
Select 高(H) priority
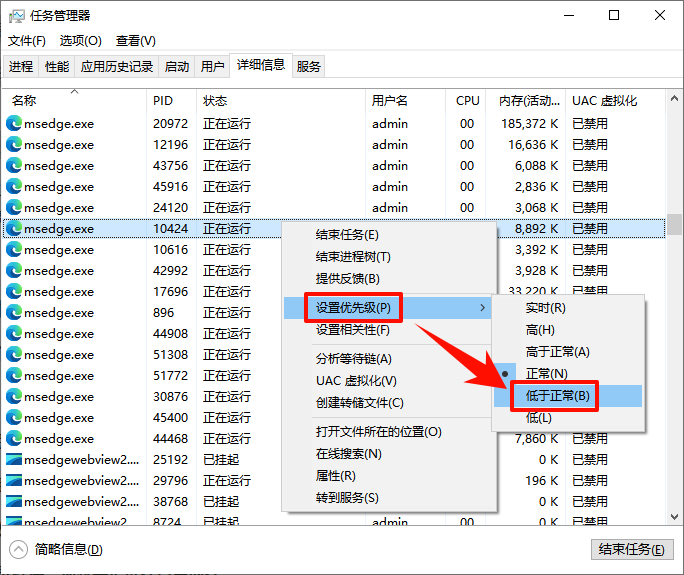(x=568, y=330)
